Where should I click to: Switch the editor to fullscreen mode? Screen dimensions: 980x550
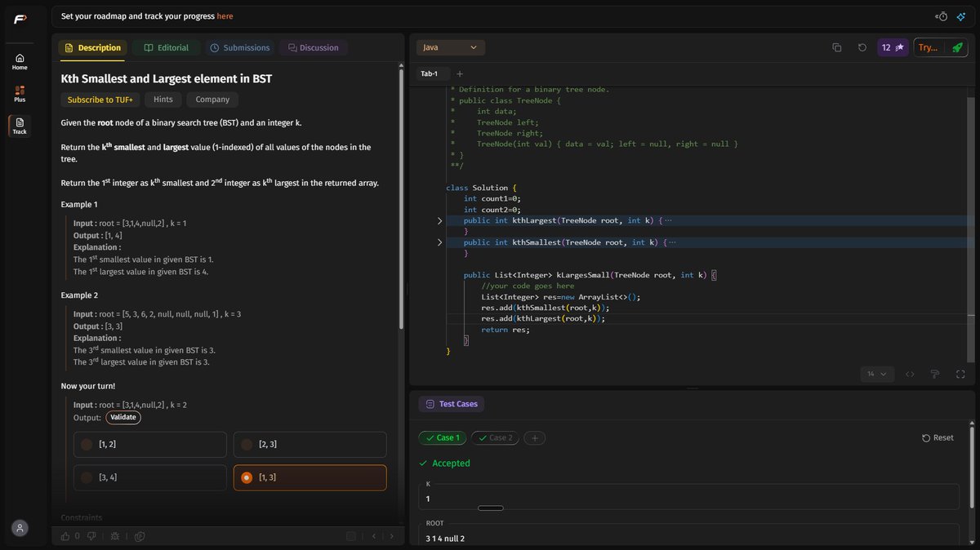point(960,374)
